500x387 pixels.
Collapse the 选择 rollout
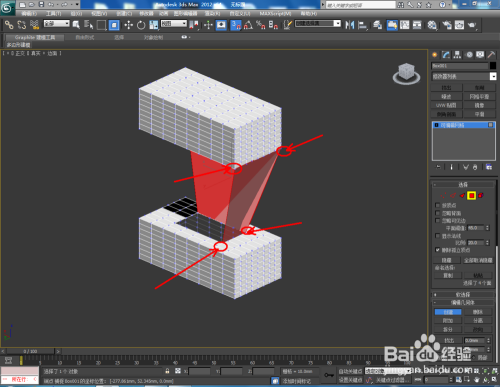click(x=463, y=184)
